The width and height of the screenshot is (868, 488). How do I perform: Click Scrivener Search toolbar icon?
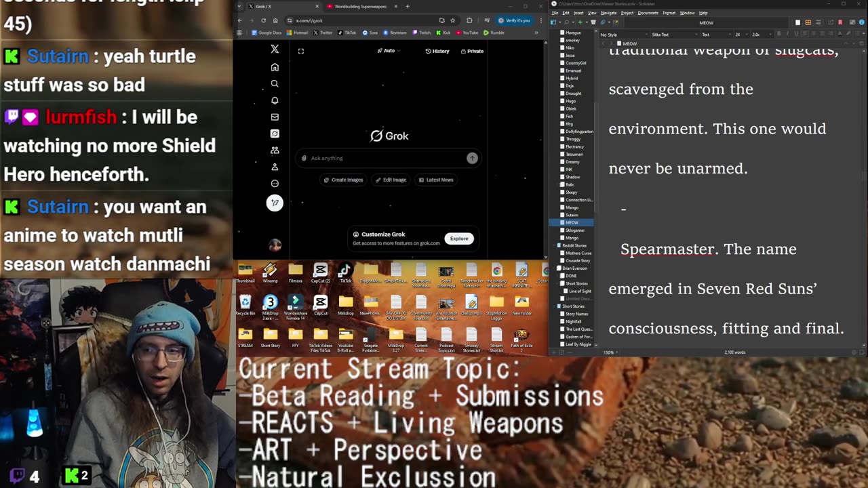567,22
